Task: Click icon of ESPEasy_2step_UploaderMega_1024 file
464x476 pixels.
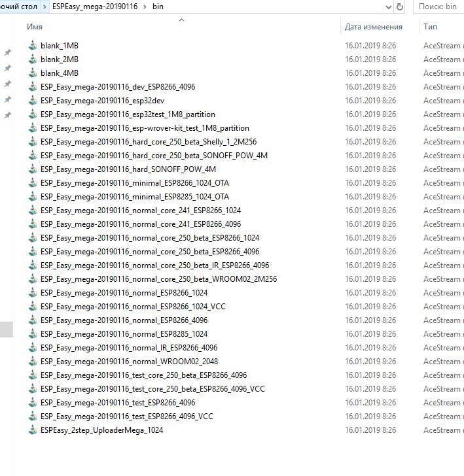Action: [x=33, y=430]
